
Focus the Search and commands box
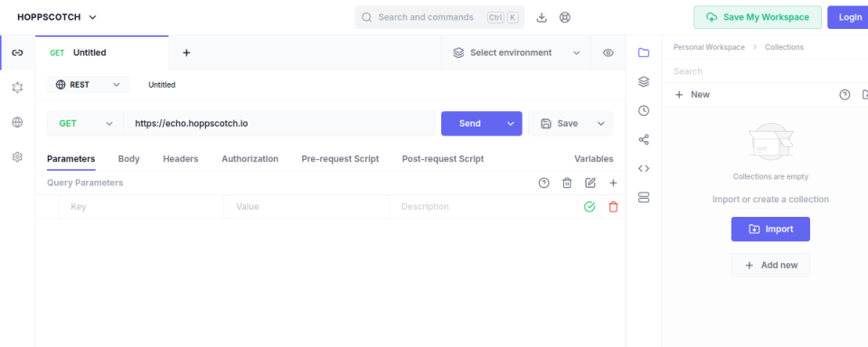pyautogui.click(x=439, y=17)
